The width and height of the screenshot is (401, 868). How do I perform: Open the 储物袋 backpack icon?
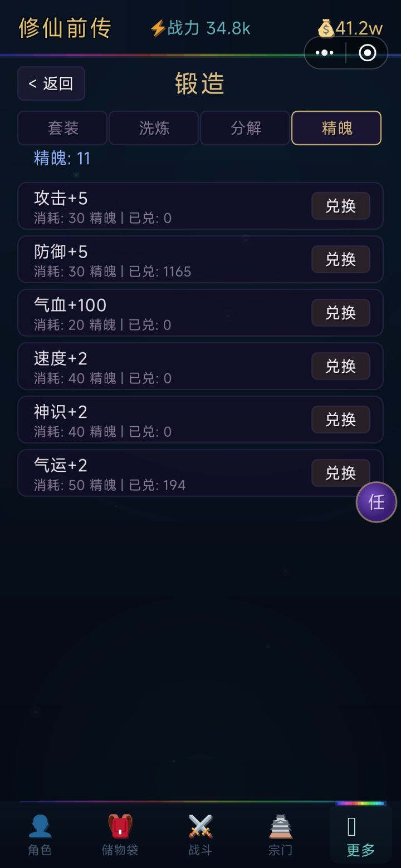click(x=120, y=826)
